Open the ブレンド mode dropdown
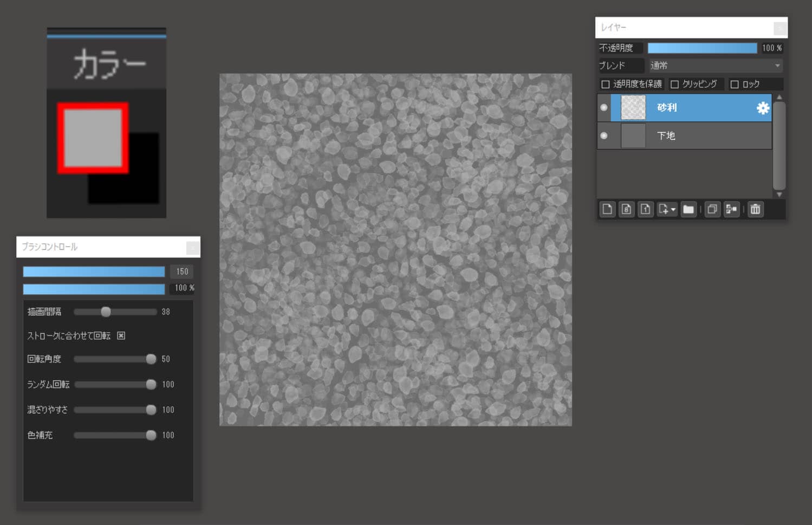Image resolution: width=812 pixels, height=525 pixels. tap(715, 66)
